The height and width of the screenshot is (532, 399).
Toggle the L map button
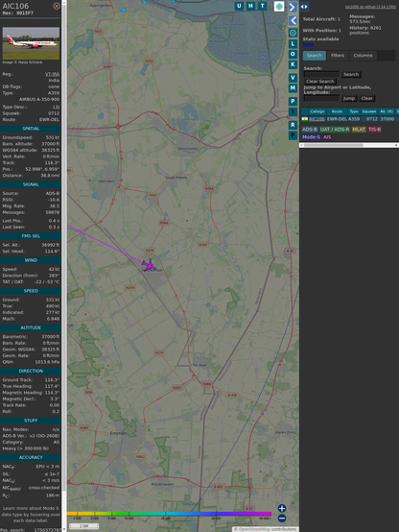pyautogui.click(x=293, y=44)
